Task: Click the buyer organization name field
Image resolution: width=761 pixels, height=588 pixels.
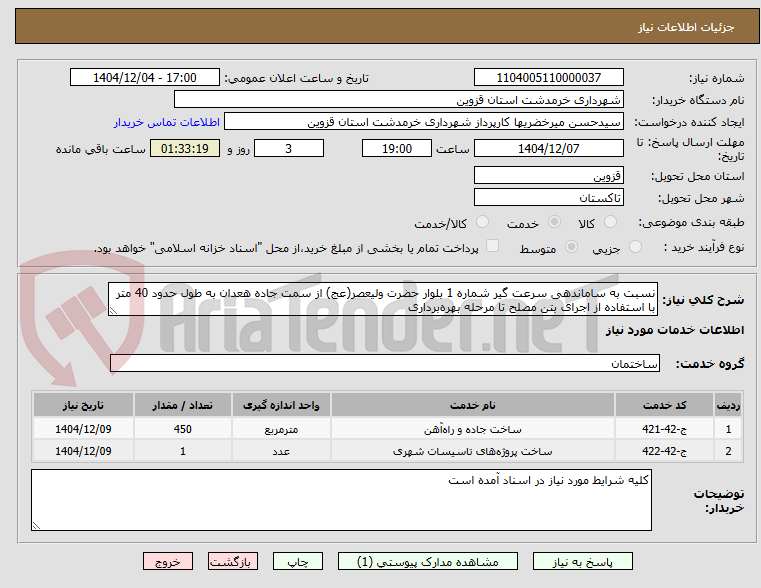Action: (x=399, y=99)
